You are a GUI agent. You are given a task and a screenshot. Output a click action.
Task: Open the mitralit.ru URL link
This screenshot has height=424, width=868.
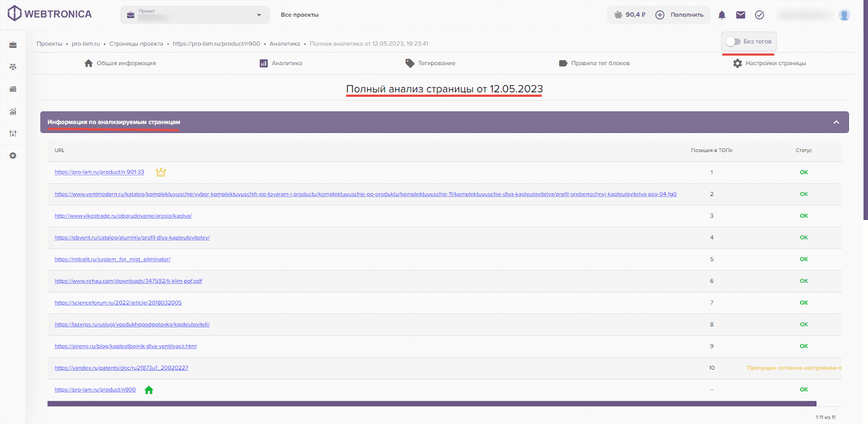coord(112,259)
